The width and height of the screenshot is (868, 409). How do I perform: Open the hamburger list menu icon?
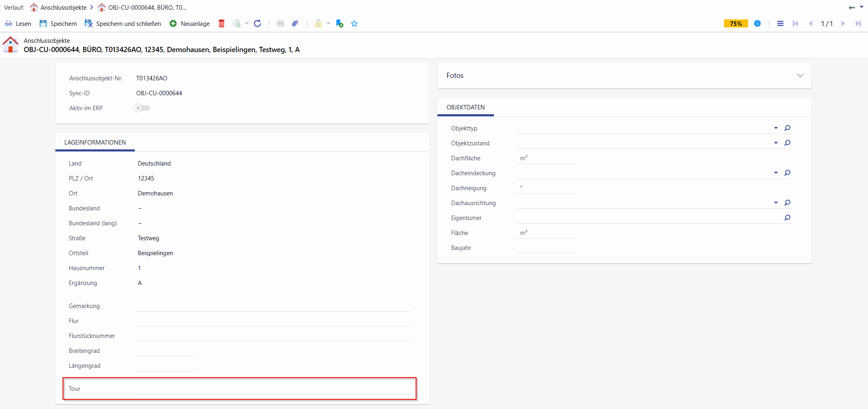point(780,23)
